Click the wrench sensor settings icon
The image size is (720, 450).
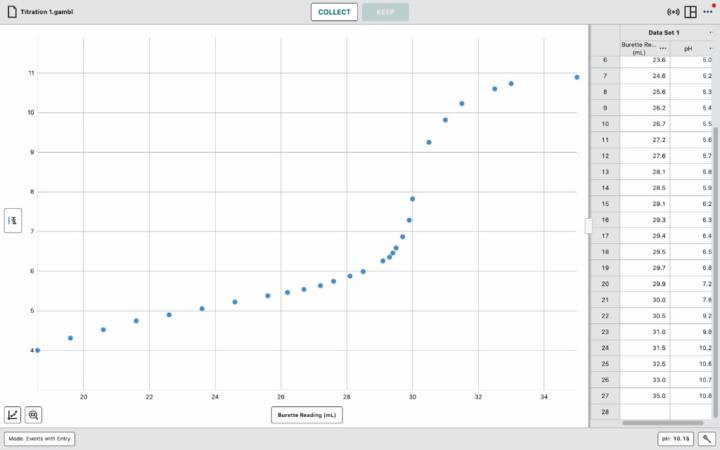click(706, 438)
